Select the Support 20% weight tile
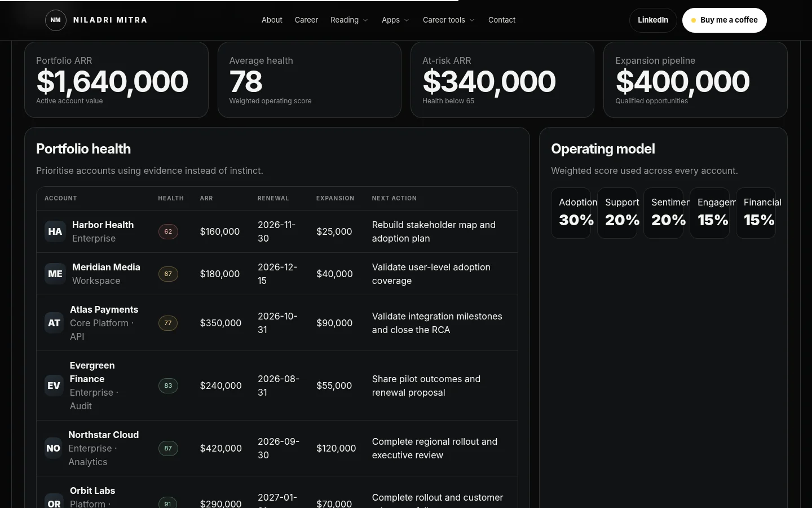The image size is (812, 508). [617, 213]
